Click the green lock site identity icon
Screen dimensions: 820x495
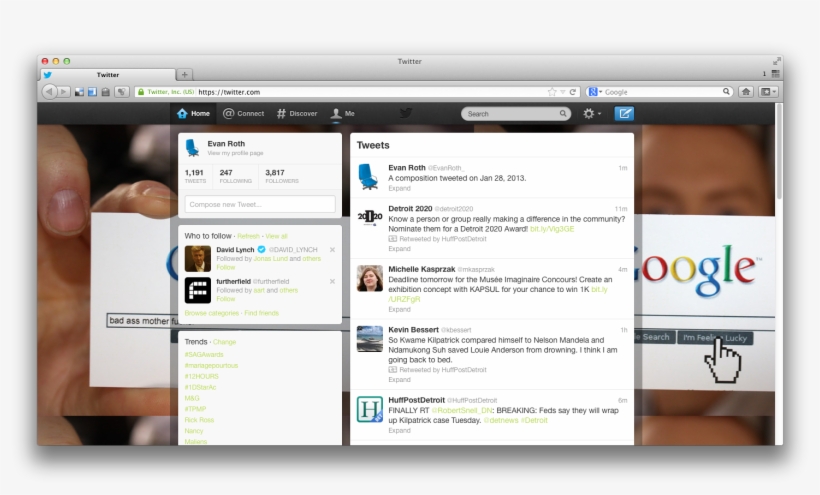141,92
